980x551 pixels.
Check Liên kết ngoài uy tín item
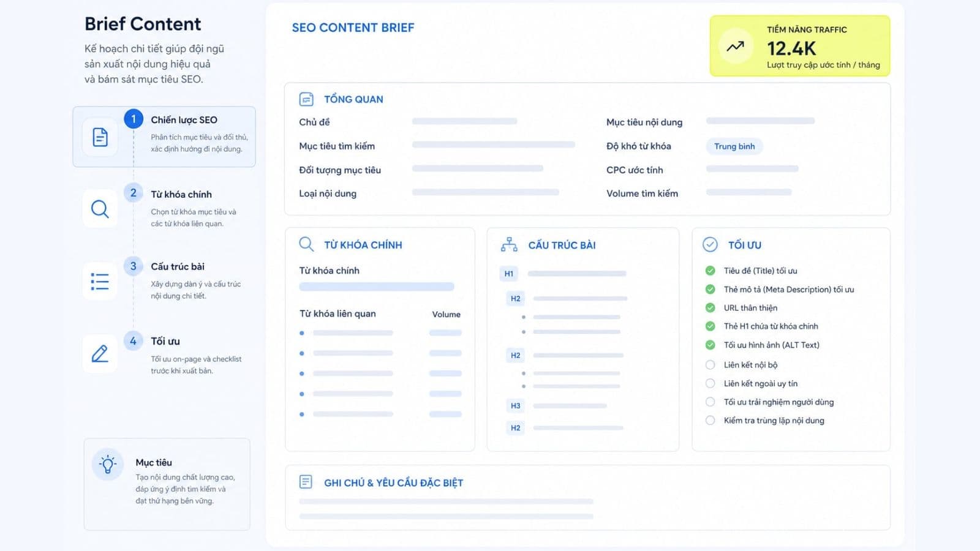pos(710,383)
